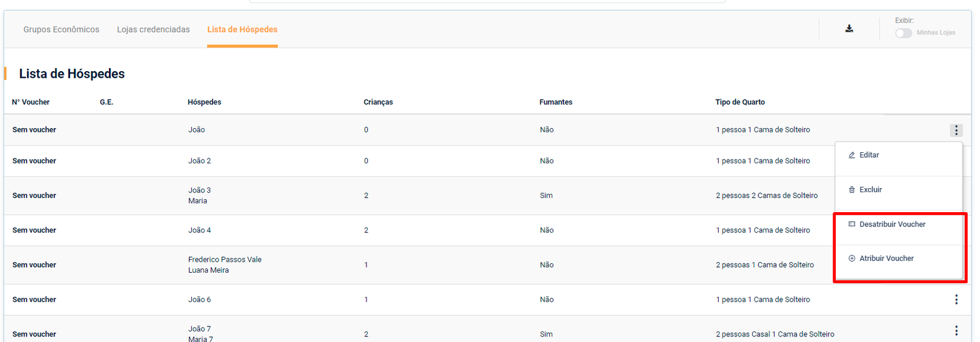Click the Crianças column header
Image resolution: width=980 pixels, height=342 pixels.
point(378,102)
